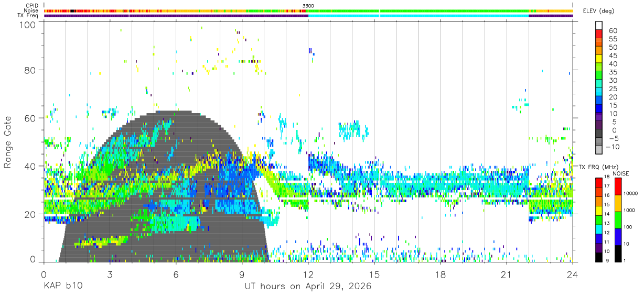644x297 pixels.
Task: Click the UT hours on April 29, 2026 title
Action: pyautogui.click(x=308, y=287)
